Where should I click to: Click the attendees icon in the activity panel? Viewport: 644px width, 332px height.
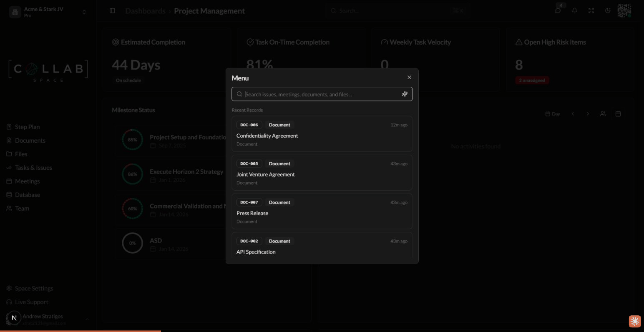coord(603,113)
